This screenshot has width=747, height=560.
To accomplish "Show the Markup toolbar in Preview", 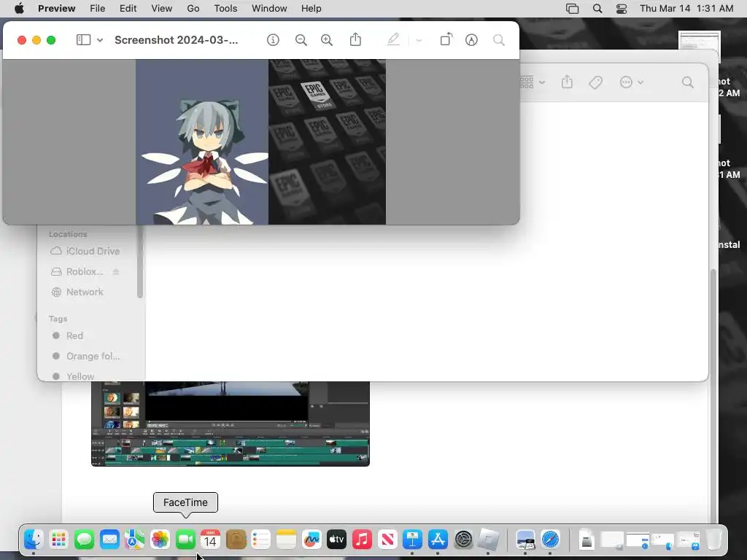I will pyautogui.click(x=471, y=40).
